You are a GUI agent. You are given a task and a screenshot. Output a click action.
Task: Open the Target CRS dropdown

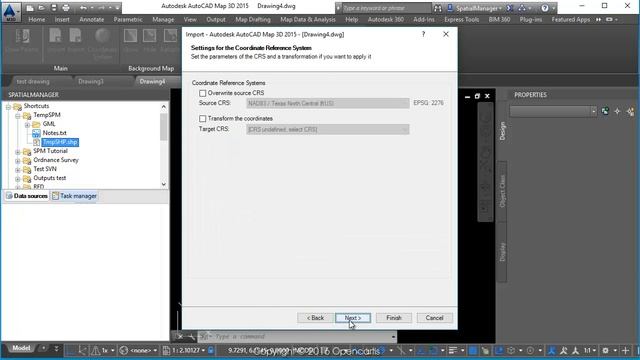(327, 129)
